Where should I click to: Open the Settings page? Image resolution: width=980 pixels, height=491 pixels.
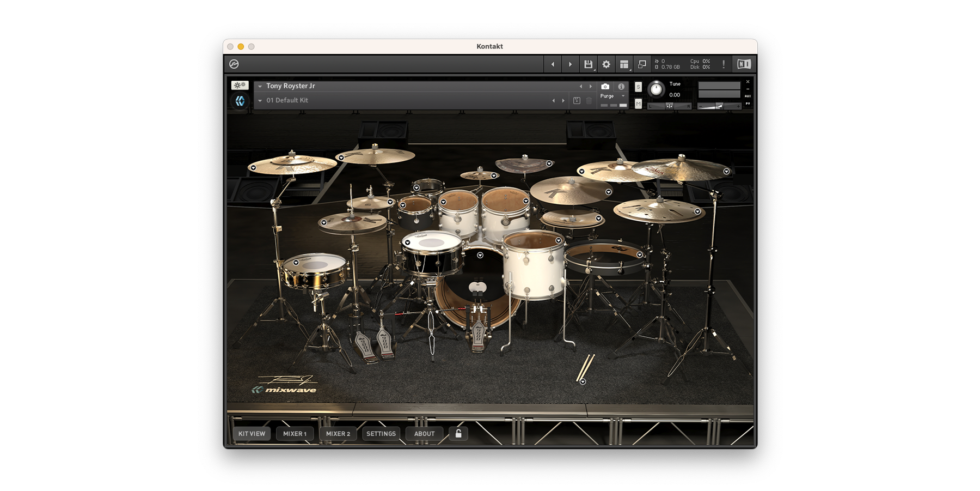381,434
